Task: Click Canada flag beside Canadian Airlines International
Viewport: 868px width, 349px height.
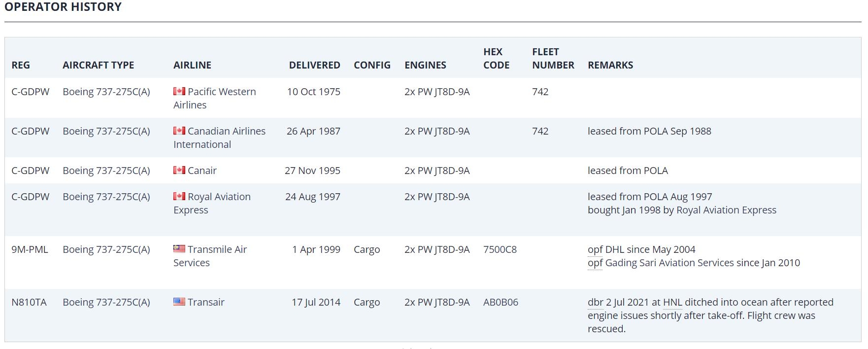Action: click(179, 131)
